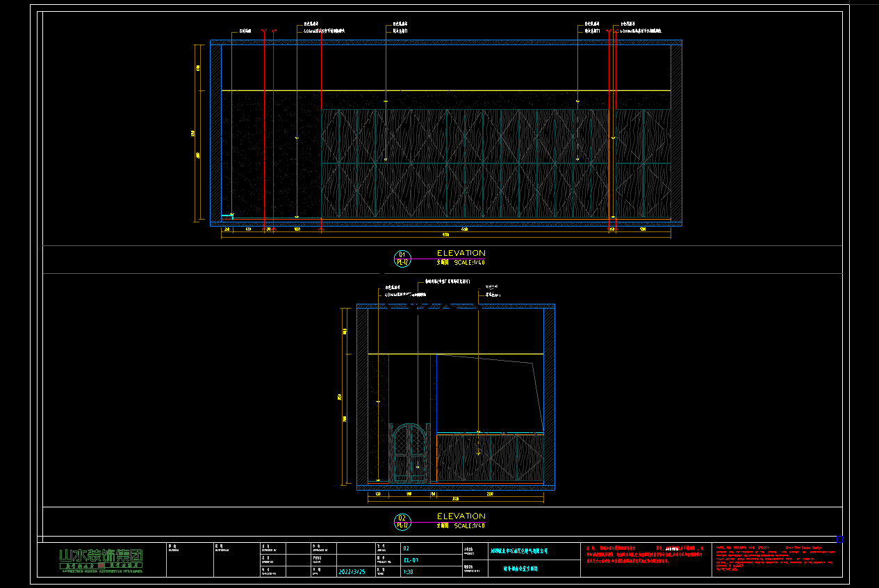The height and width of the screenshot is (588, 879).
Task: Click the 01 elevation callout circle
Action: pos(402,258)
